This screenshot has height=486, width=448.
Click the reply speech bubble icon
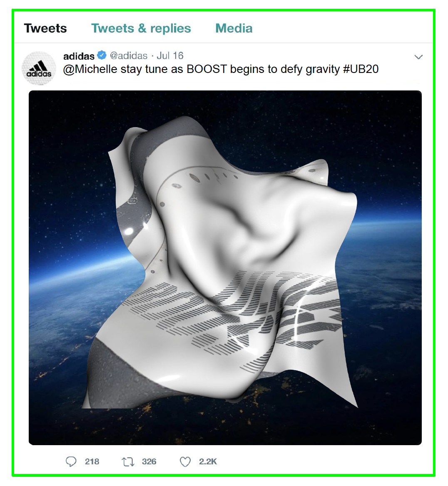tap(71, 461)
